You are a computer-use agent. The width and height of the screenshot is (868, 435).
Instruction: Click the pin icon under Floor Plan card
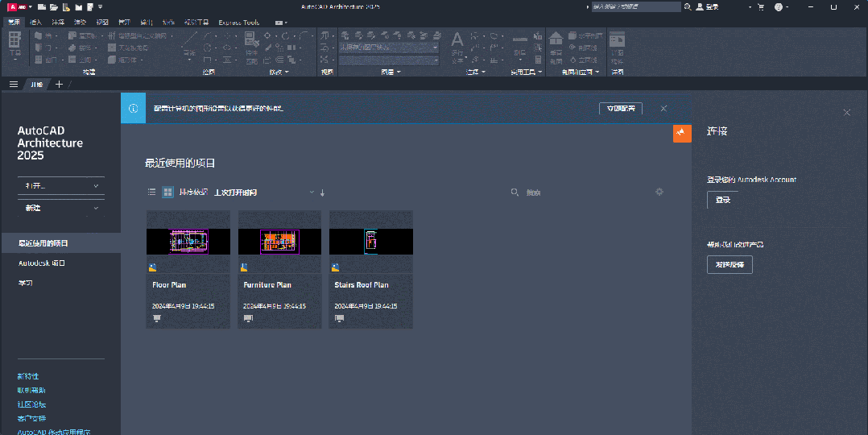(x=157, y=318)
